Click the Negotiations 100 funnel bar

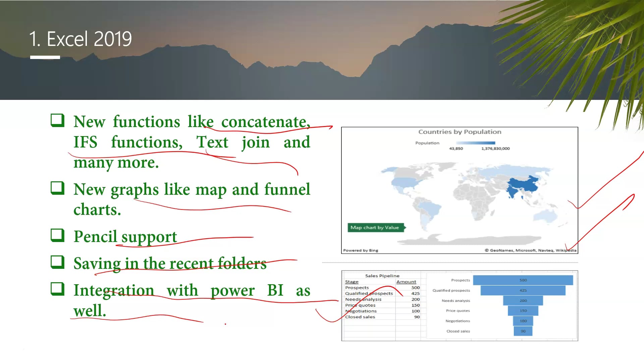(523, 321)
